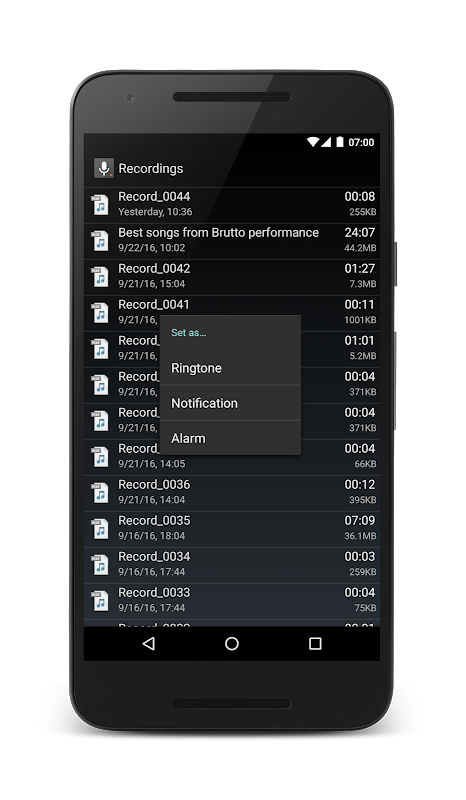Viewport: 466px width, 800px height.
Task: Tap the Wi-Fi status icon
Action: [313, 142]
